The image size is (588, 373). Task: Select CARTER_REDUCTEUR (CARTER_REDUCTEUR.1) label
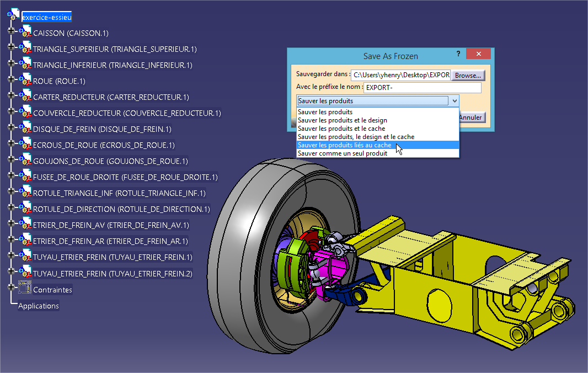(111, 97)
